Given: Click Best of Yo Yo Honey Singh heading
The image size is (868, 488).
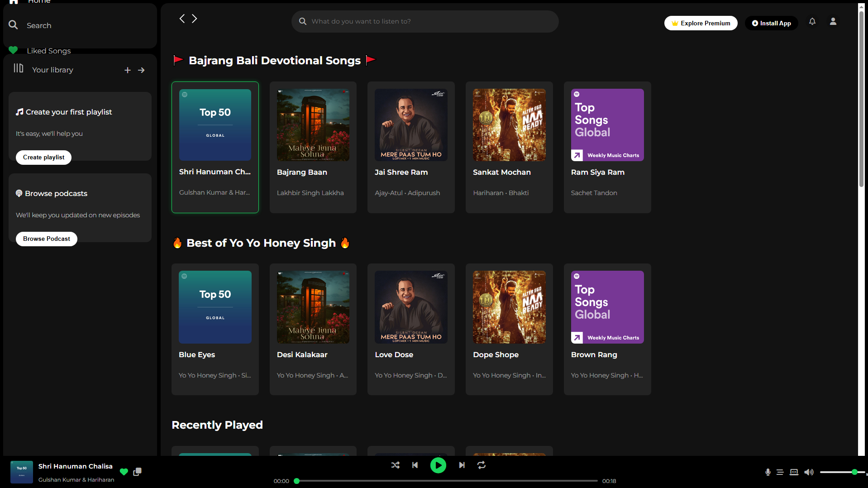Looking at the screenshot, I should [x=261, y=243].
